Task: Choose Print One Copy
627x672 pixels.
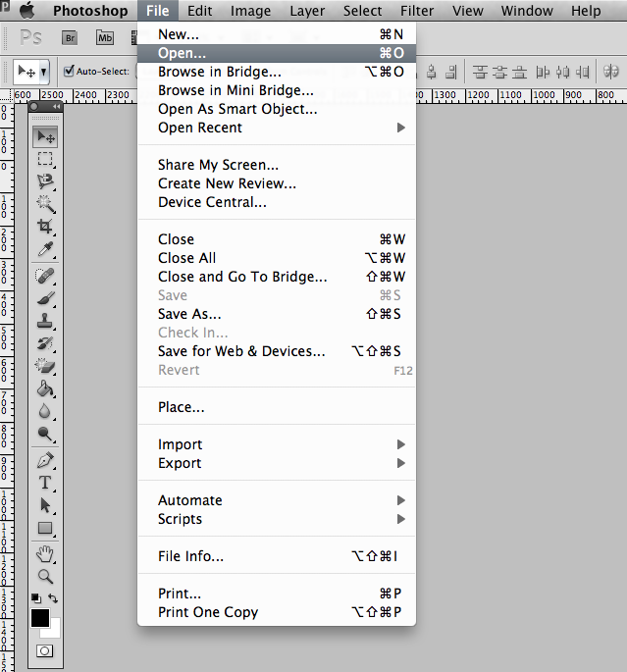Action: tap(277, 612)
